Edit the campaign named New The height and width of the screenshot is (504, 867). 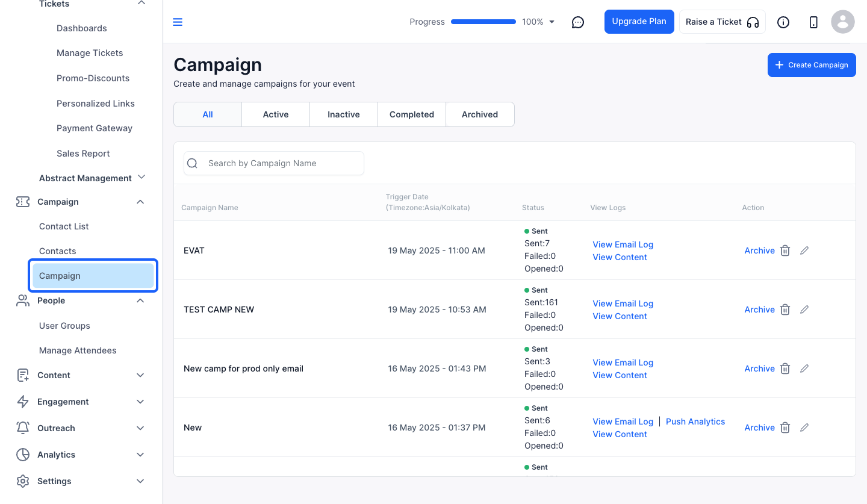[x=804, y=428]
